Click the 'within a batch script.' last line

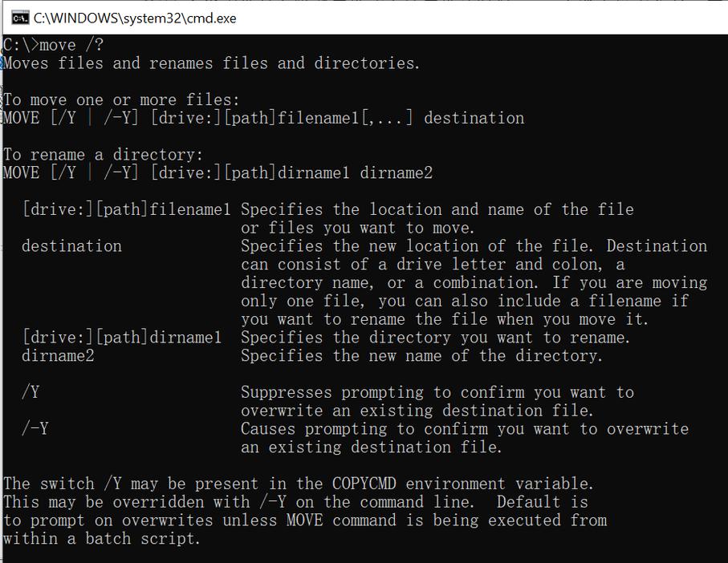tap(100, 539)
